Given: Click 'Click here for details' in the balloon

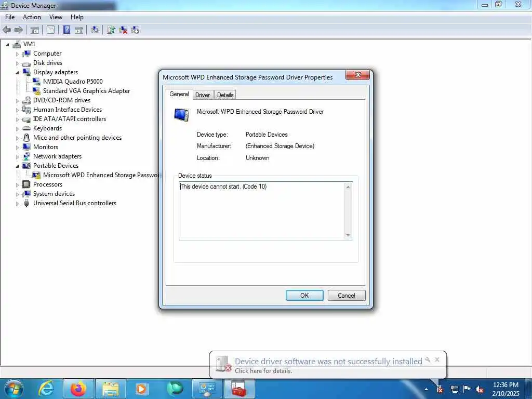Looking at the screenshot, I should pyautogui.click(x=263, y=371).
